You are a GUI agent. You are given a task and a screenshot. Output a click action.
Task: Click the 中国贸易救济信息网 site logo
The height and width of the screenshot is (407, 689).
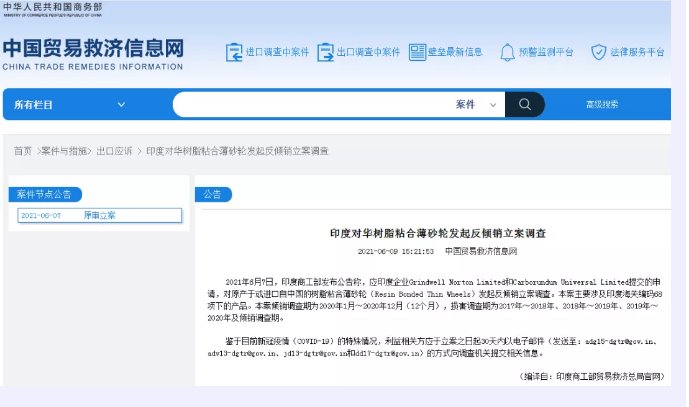click(x=93, y=53)
